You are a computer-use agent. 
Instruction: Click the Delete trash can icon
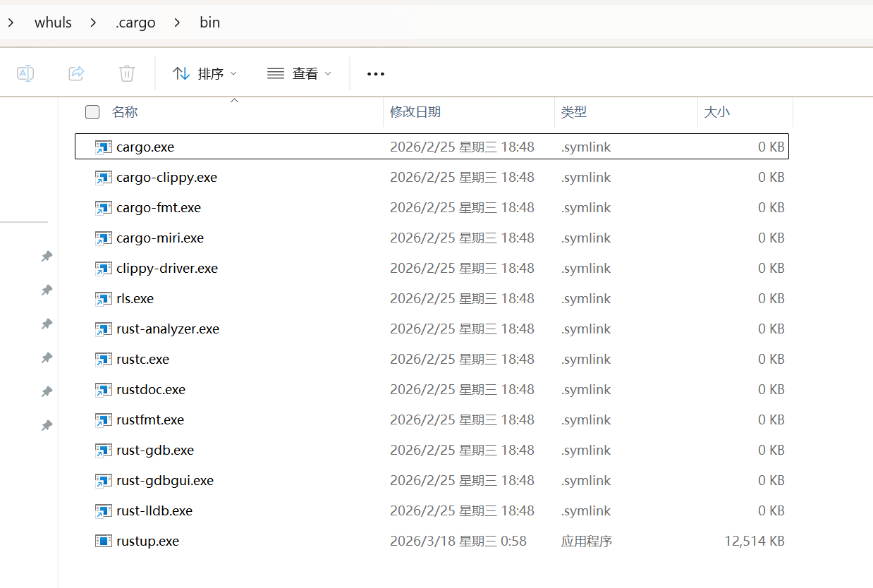[x=127, y=73]
